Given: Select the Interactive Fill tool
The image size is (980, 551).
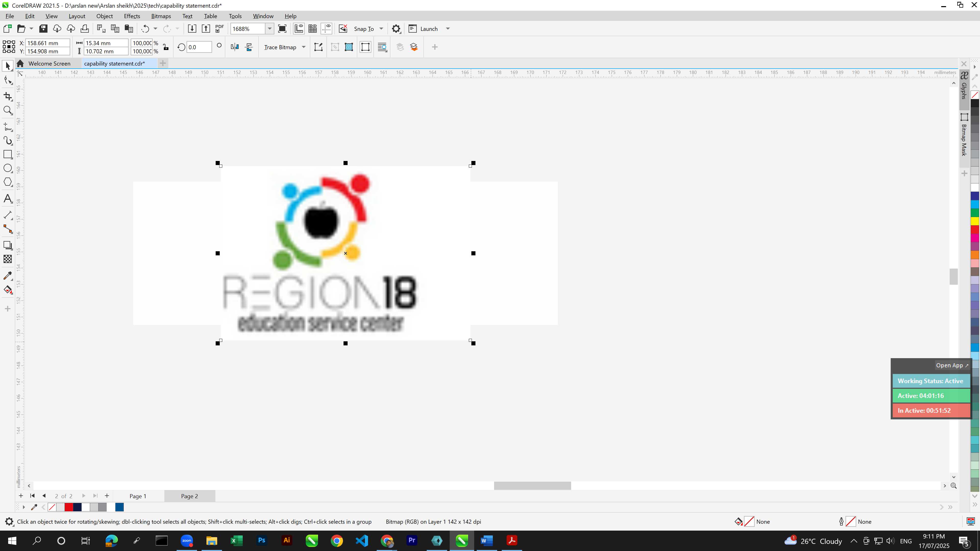Looking at the screenshot, I should tap(8, 290).
